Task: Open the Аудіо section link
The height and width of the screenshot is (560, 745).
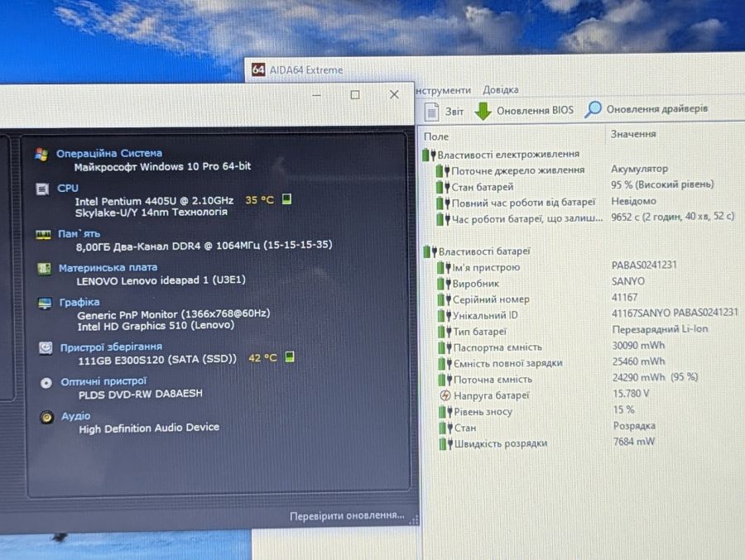Action: point(76,416)
